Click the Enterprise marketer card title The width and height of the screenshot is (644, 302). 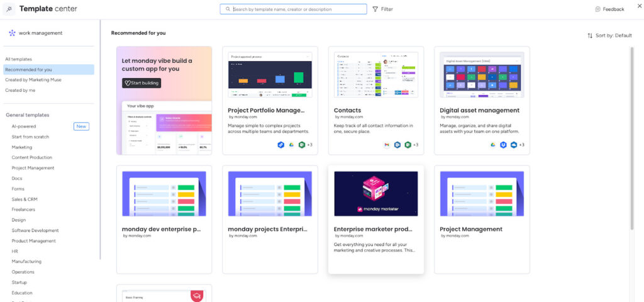374,229
